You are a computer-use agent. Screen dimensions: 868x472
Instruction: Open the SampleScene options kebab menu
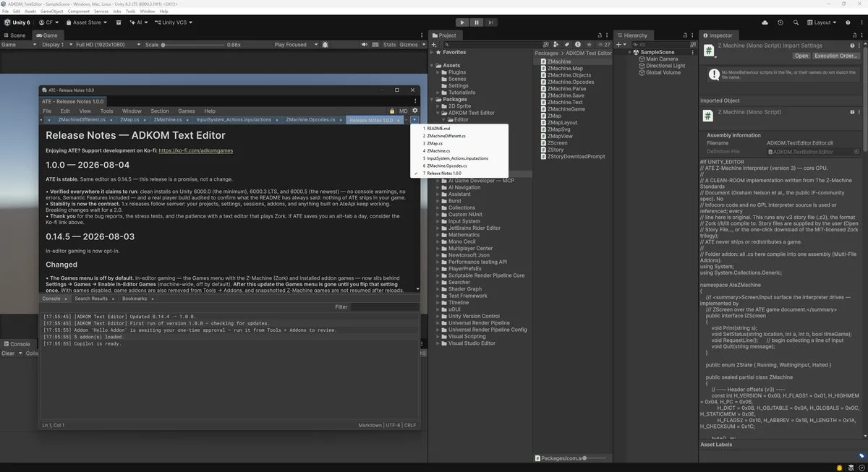693,52
